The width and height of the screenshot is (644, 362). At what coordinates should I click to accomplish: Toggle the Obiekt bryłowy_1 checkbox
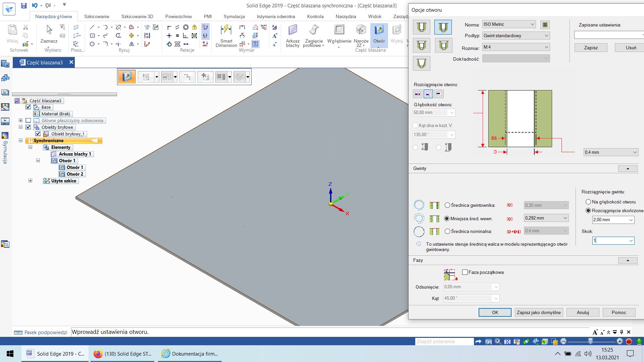tap(38, 134)
